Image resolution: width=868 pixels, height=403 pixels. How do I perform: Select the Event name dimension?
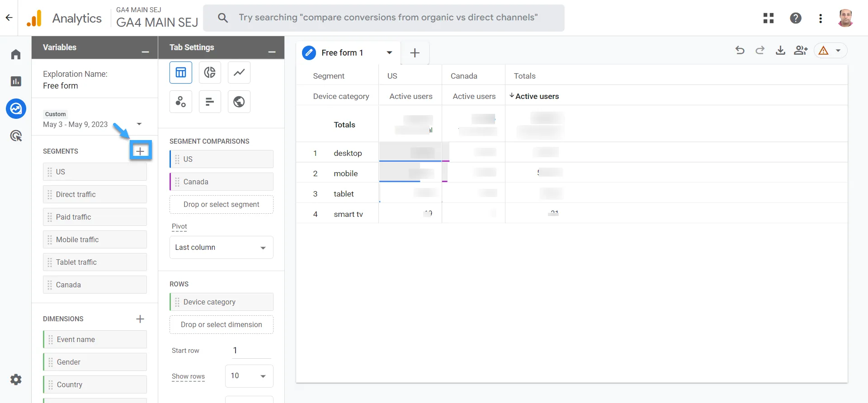[x=95, y=340]
